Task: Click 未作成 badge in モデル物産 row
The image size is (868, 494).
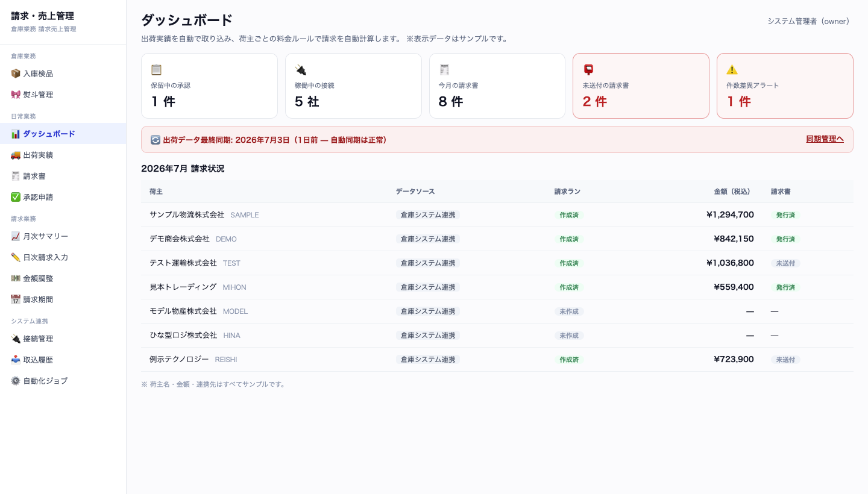Action: (569, 311)
